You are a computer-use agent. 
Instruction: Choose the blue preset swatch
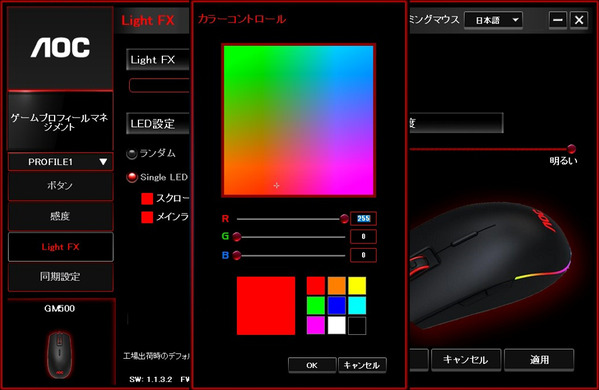(337, 306)
